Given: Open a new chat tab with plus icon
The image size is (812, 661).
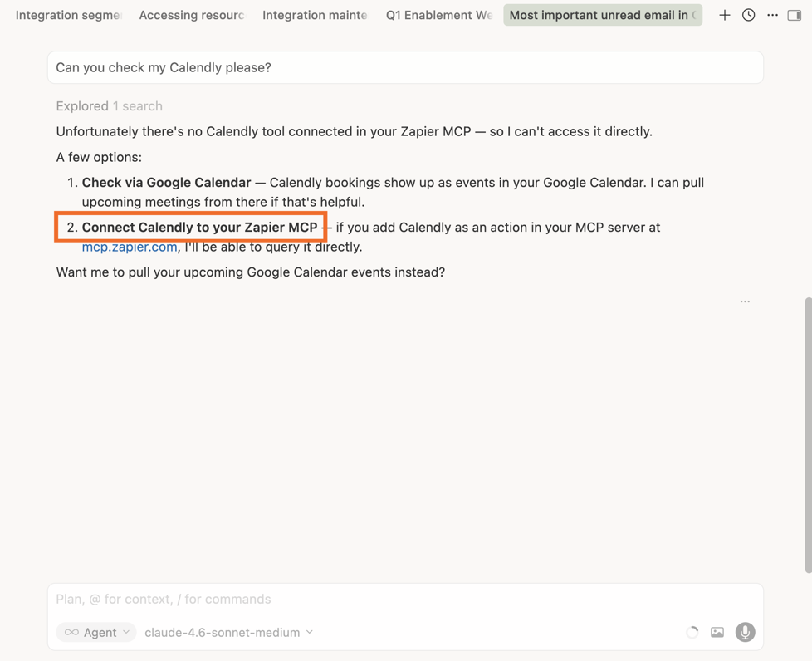Looking at the screenshot, I should [725, 15].
